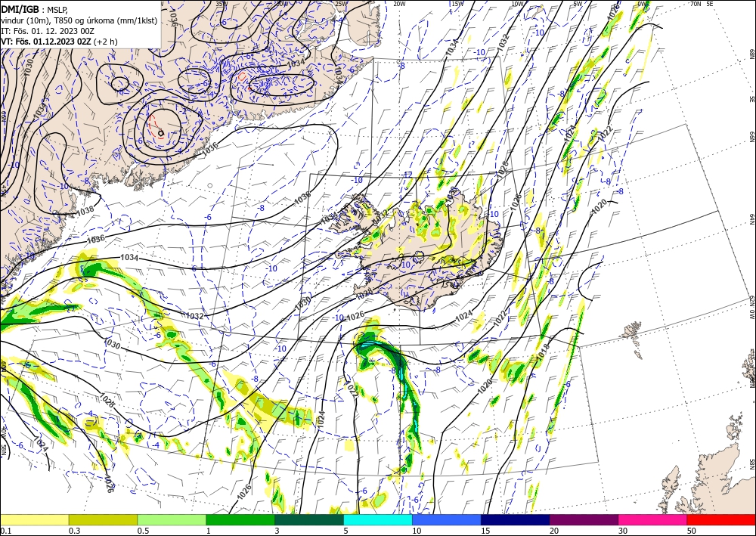Screen dimensions: 756x536
Task: Click the "0.3" legend value
Action: coord(74,531)
